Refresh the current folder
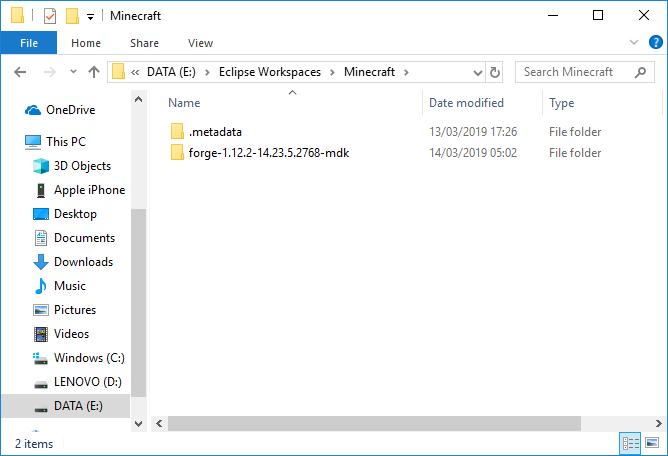The image size is (668, 456). pos(495,72)
